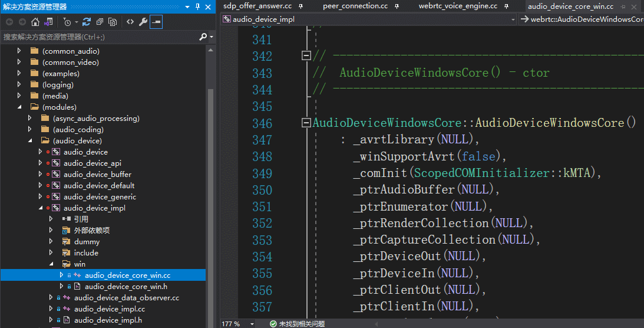Select the audio_device_core_win.cc tab

570,6
